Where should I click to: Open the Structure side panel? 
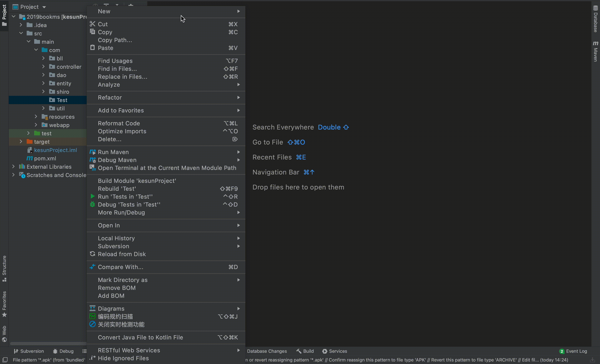pyautogui.click(x=4, y=269)
